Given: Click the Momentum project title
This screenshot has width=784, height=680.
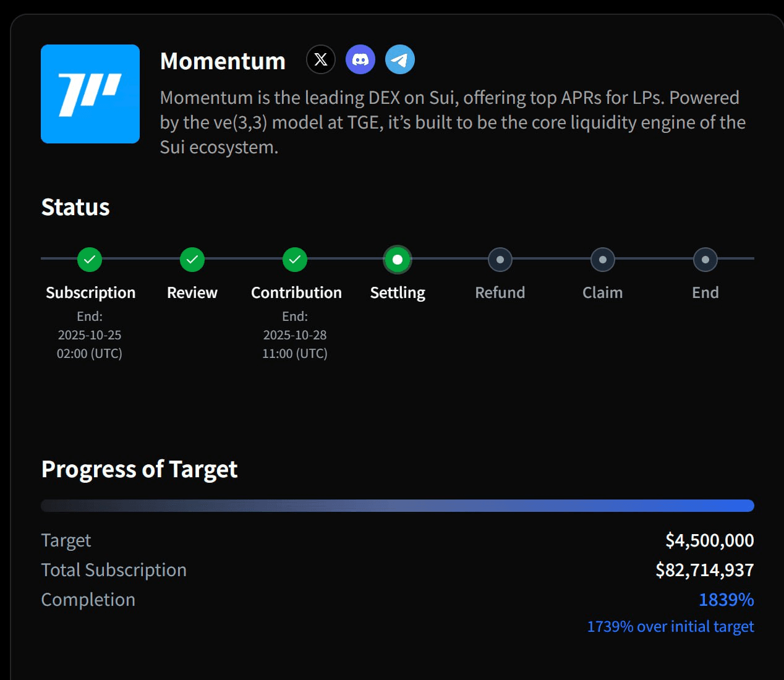Looking at the screenshot, I should pos(223,61).
